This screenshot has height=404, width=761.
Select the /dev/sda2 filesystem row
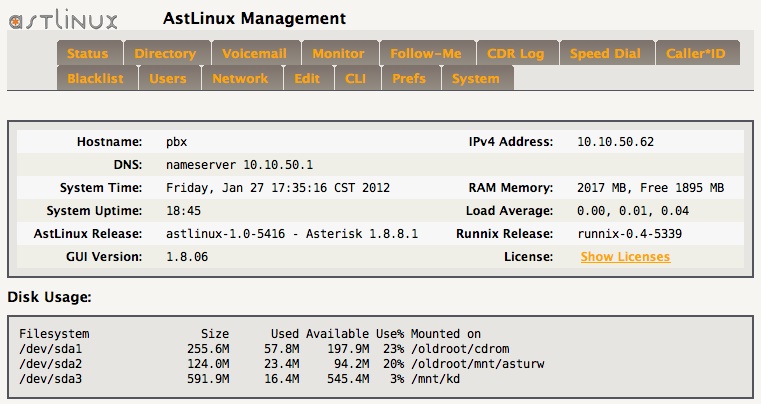pyautogui.click(x=281, y=364)
